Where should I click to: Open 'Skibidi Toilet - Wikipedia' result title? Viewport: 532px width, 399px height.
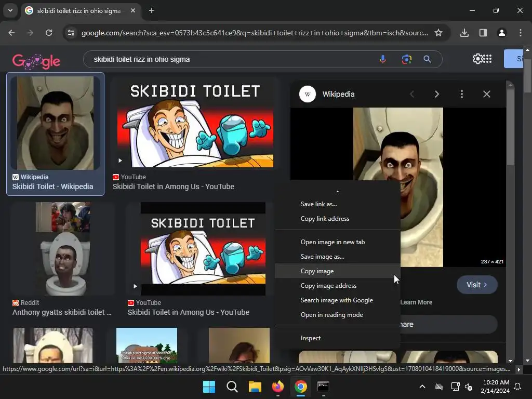click(52, 187)
